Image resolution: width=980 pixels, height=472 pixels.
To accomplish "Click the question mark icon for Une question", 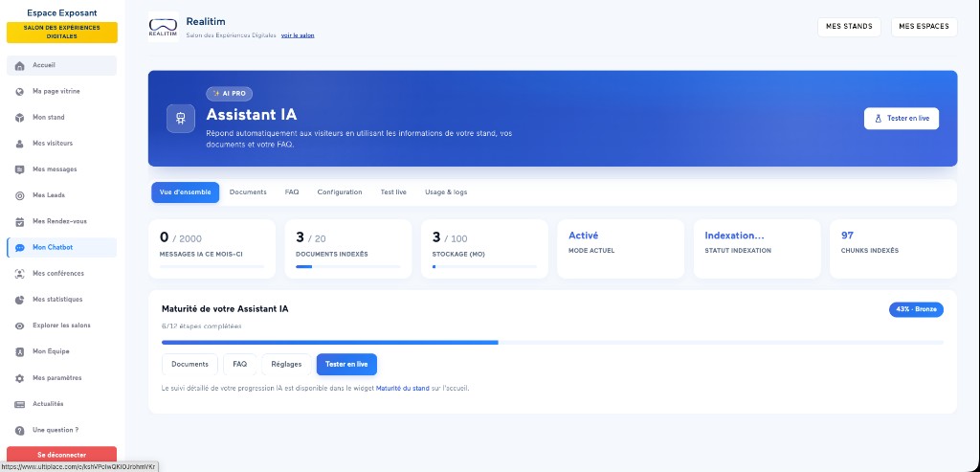I will tap(19, 431).
